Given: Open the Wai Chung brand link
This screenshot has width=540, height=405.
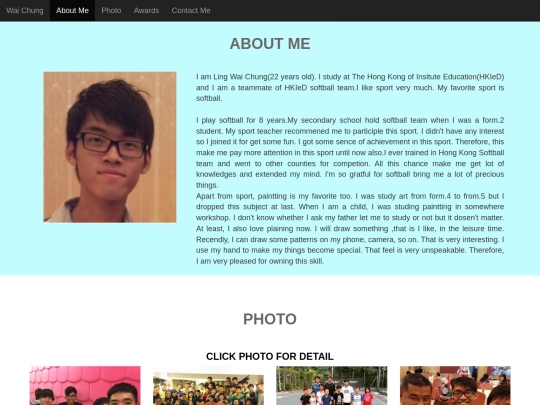Looking at the screenshot, I should pos(25,10).
